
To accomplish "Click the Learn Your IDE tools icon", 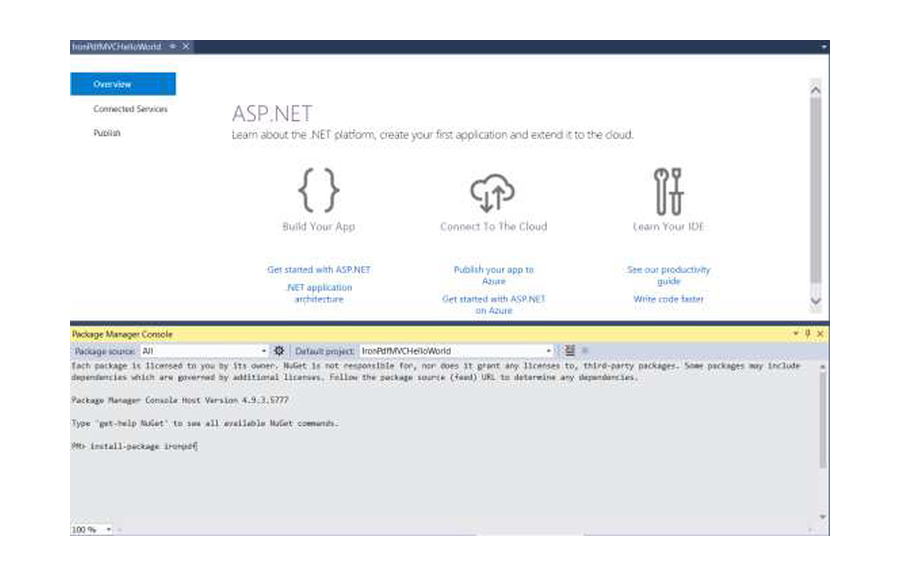I will point(668,192).
